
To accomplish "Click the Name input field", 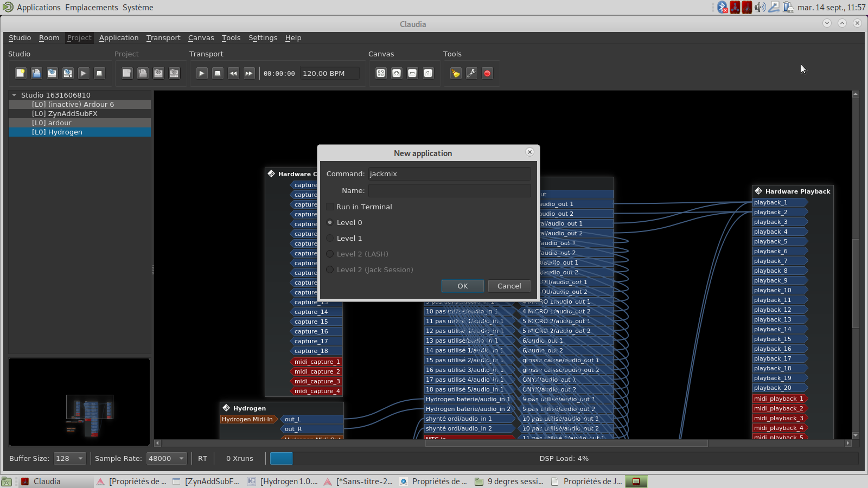I will click(449, 191).
